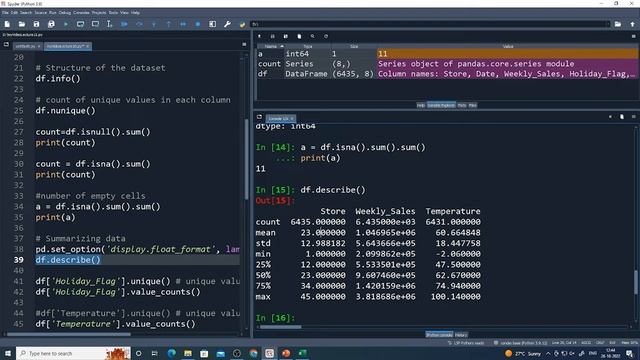Screen dimensions: 640x360
Task: Refresh the variables list
Action: [326, 36]
